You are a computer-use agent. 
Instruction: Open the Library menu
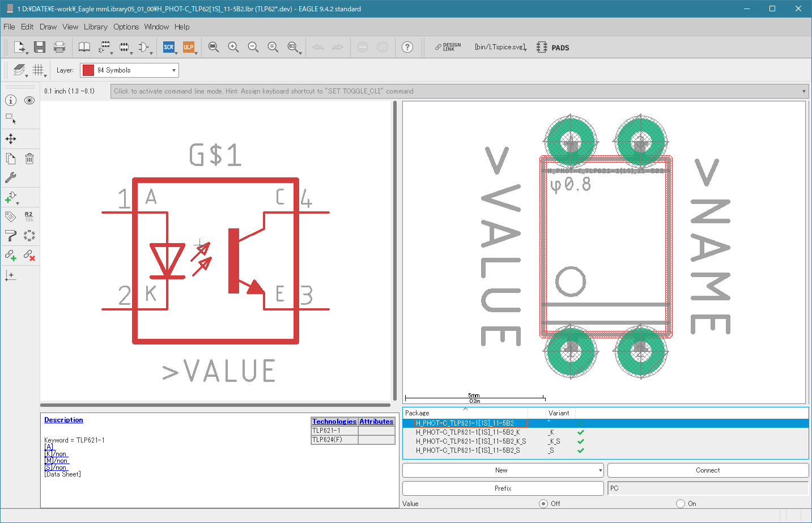tap(95, 27)
